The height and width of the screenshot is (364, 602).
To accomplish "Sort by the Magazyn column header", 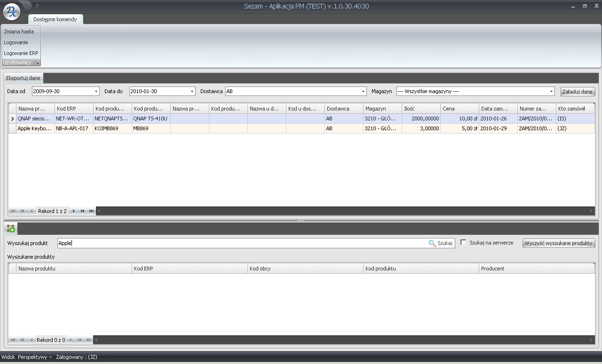I will [382, 109].
